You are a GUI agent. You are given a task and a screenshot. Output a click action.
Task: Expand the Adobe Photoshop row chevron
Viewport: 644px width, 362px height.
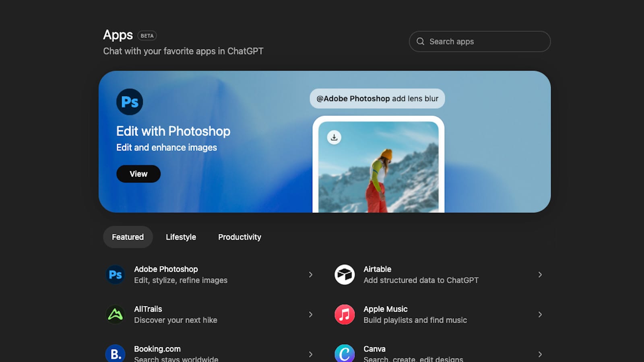pos(311,274)
